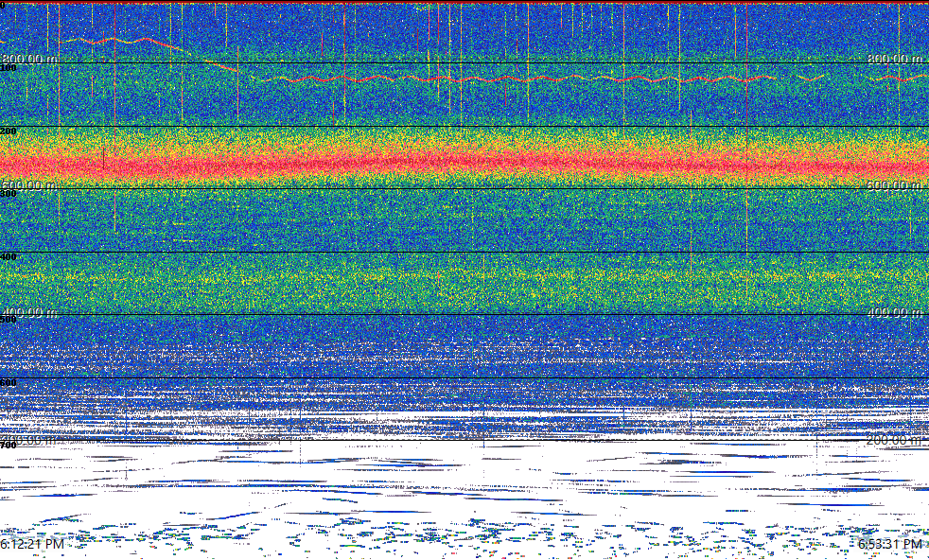
Task: Click the 800.00 m label on the left edge
Action: [x=29, y=59]
